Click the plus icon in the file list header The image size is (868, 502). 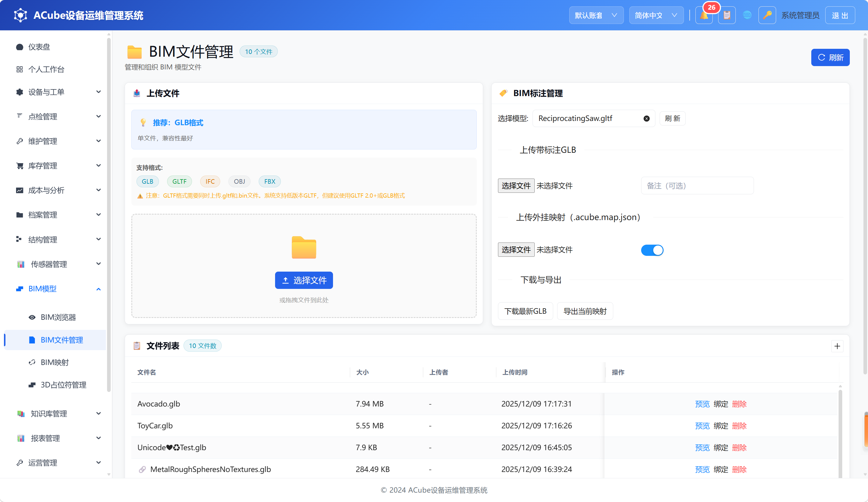pyautogui.click(x=837, y=346)
